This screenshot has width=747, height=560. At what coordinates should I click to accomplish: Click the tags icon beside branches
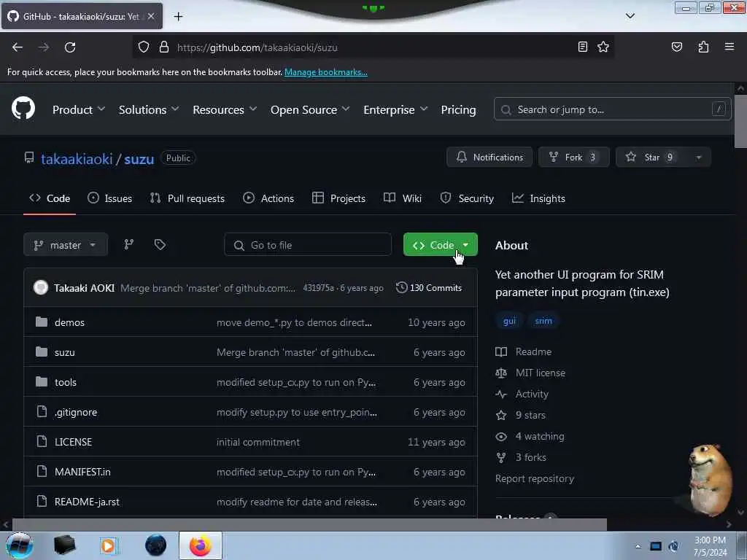click(x=160, y=245)
